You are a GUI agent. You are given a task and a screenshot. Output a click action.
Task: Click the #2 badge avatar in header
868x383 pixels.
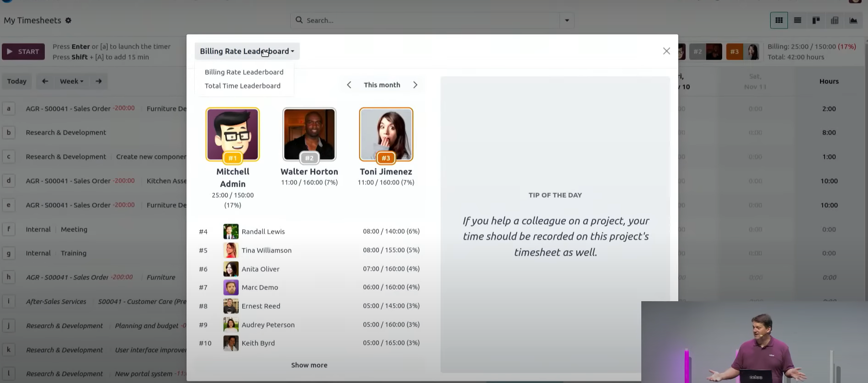[706, 52]
